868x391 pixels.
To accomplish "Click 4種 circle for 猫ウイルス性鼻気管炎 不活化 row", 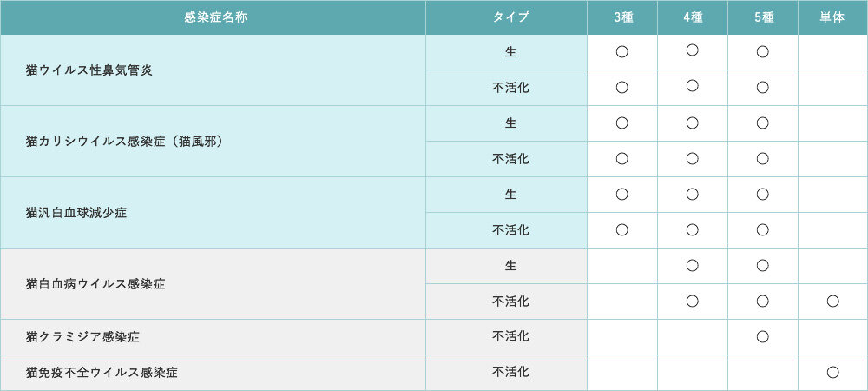I will pyautogui.click(x=693, y=86).
